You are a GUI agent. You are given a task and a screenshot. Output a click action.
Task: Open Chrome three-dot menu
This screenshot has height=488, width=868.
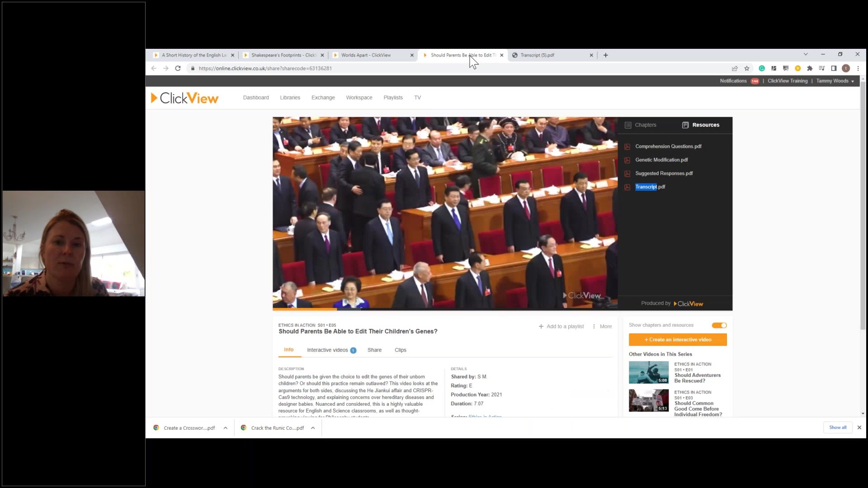point(858,68)
